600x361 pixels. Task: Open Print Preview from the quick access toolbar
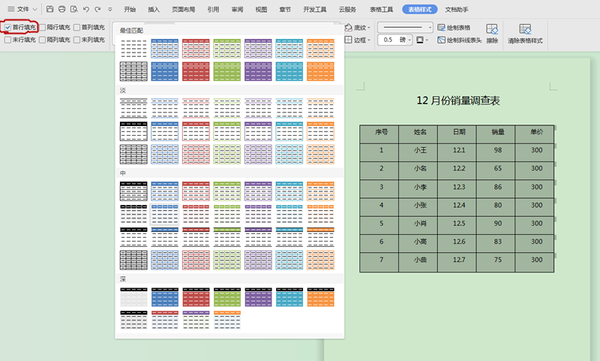coord(74,9)
